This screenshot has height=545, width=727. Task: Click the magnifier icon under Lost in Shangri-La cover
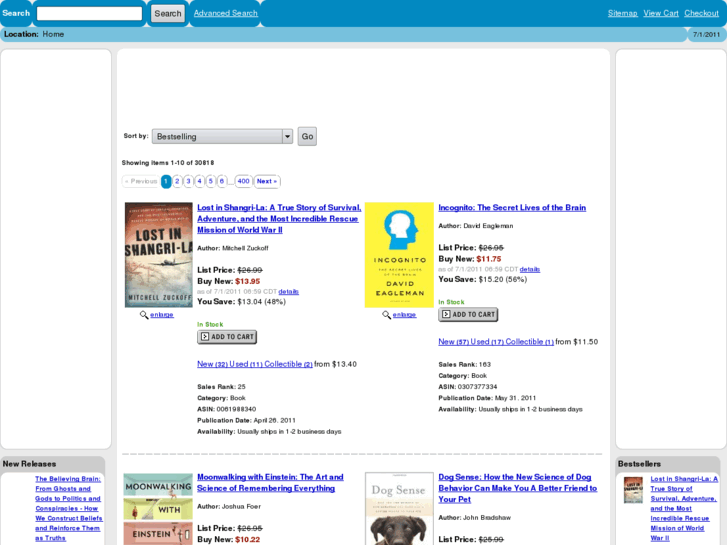[x=144, y=315]
